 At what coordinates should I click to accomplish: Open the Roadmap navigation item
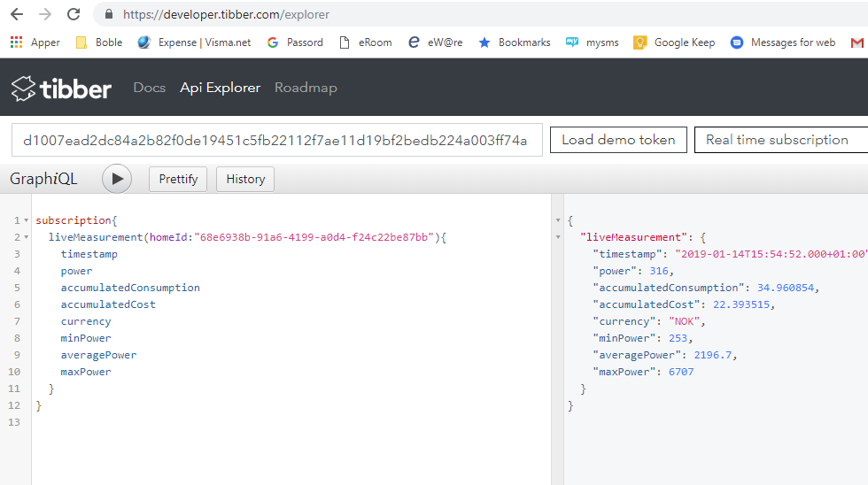coord(306,88)
